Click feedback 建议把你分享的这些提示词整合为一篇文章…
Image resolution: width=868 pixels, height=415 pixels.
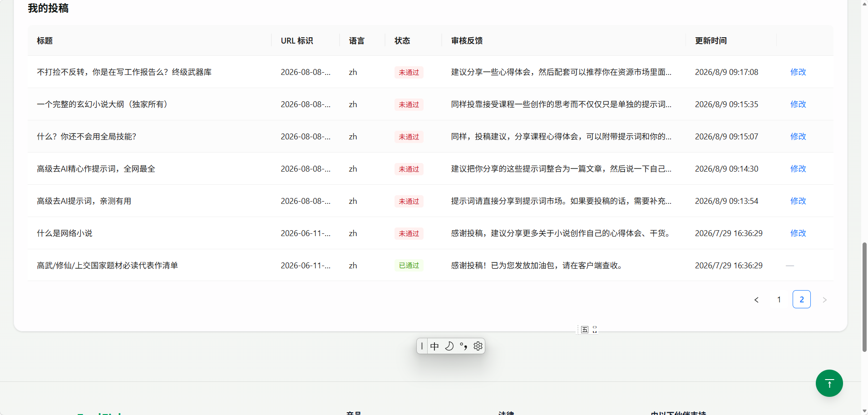pyautogui.click(x=561, y=169)
